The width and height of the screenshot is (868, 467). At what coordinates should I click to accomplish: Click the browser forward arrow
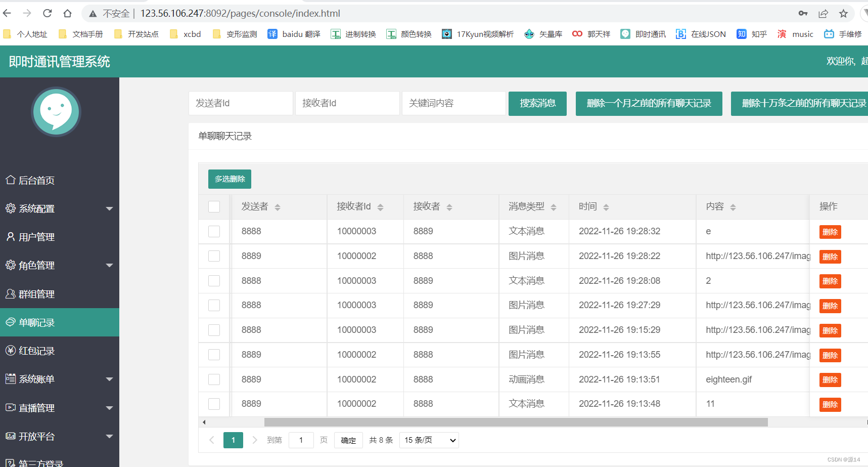27,13
